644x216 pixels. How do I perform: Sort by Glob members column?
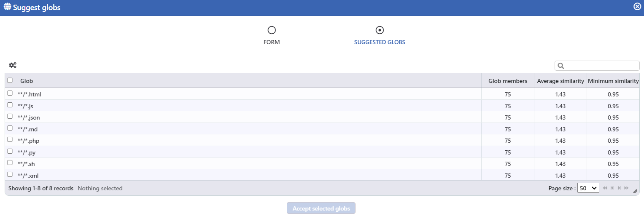(x=508, y=81)
